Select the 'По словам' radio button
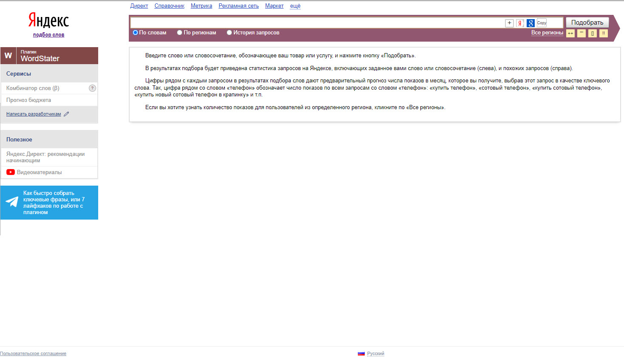The height and width of the screenshot is (364, 624). tap(136, 33)
